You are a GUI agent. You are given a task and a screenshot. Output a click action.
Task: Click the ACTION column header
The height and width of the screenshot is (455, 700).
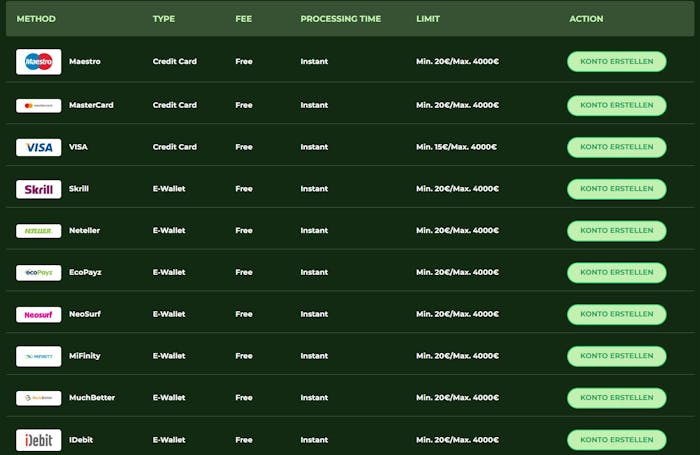586,19
